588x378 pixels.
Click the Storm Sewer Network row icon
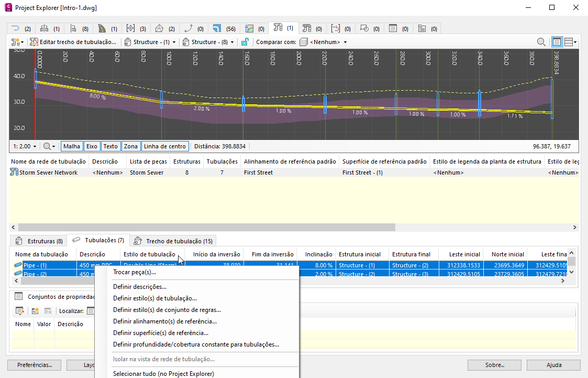click(x=14, y=172)
